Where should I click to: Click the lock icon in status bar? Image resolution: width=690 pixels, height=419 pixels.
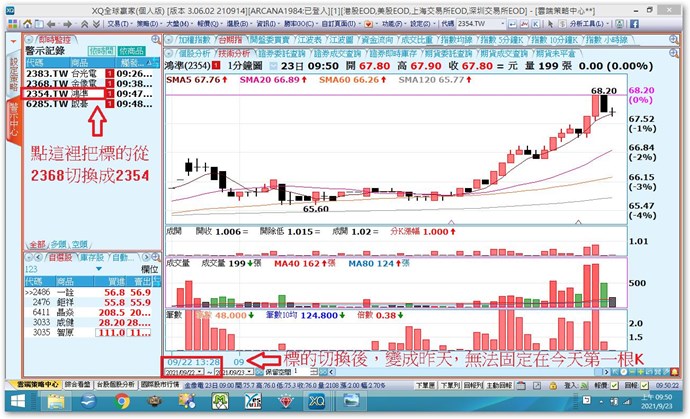[553, 385]
